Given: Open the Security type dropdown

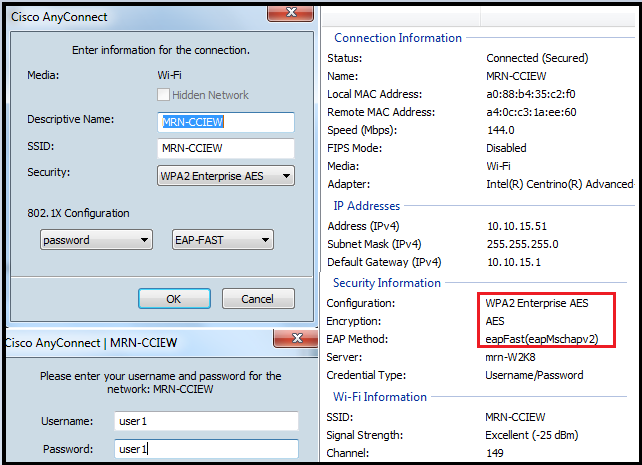Looking at the screenshot, I should click(227, 176).
